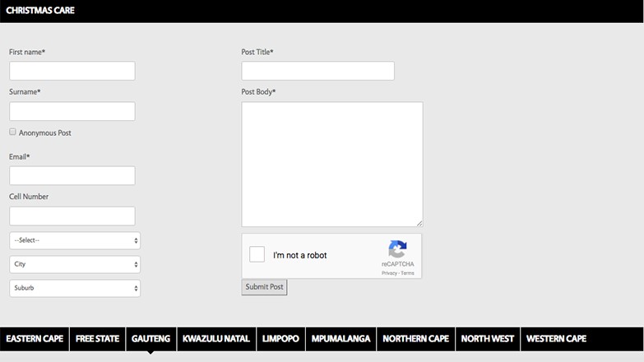Tick the I'm not a robot checkbox

(257, 255)
